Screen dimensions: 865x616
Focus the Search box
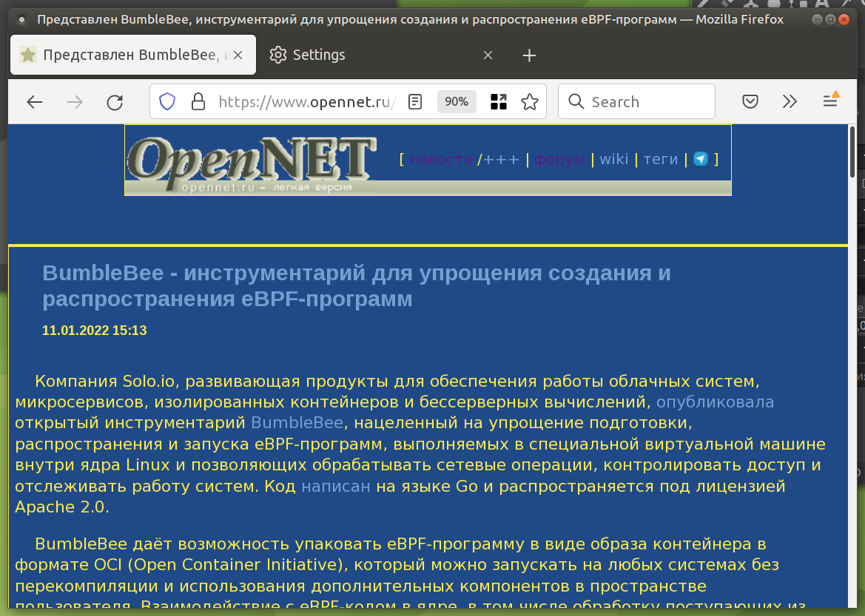coord(636,101)
